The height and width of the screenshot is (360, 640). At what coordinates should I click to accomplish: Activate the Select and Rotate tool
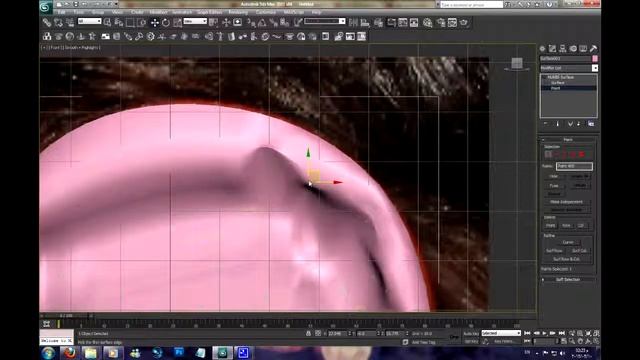[x=166, y=22]
